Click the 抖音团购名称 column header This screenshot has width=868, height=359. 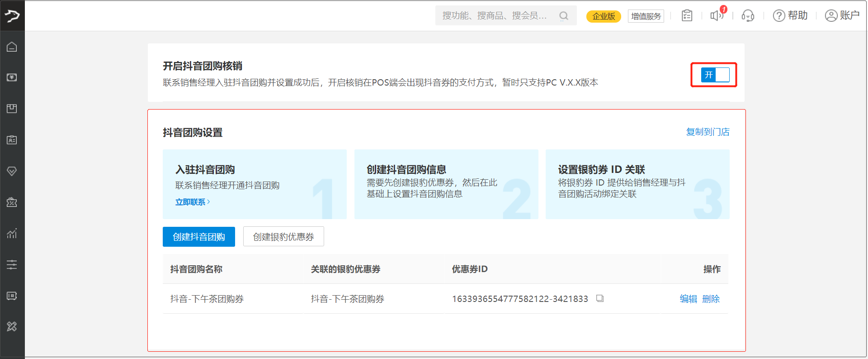coord(196,269)
